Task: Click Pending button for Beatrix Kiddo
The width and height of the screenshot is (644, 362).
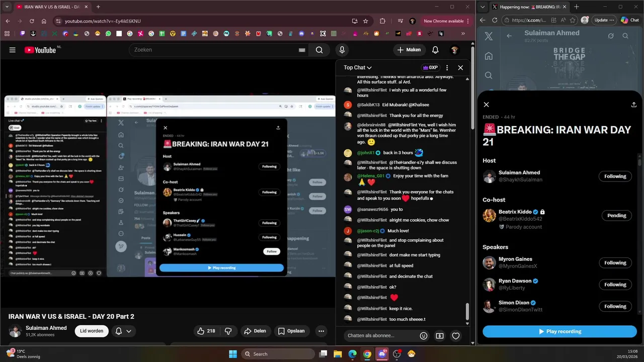Action: click(x=616, y=215)
